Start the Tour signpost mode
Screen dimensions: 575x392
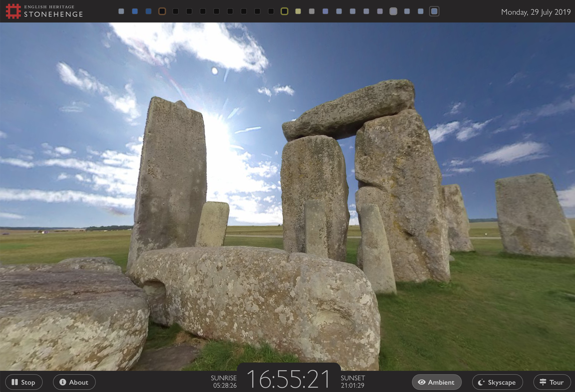tap(552, 382)
